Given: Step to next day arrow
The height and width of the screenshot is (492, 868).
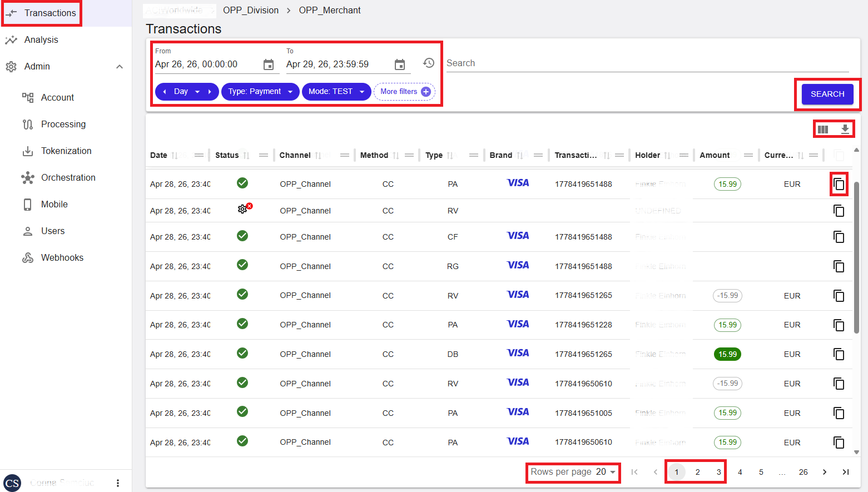Looking at the screenshot, I should pos(210,92).
